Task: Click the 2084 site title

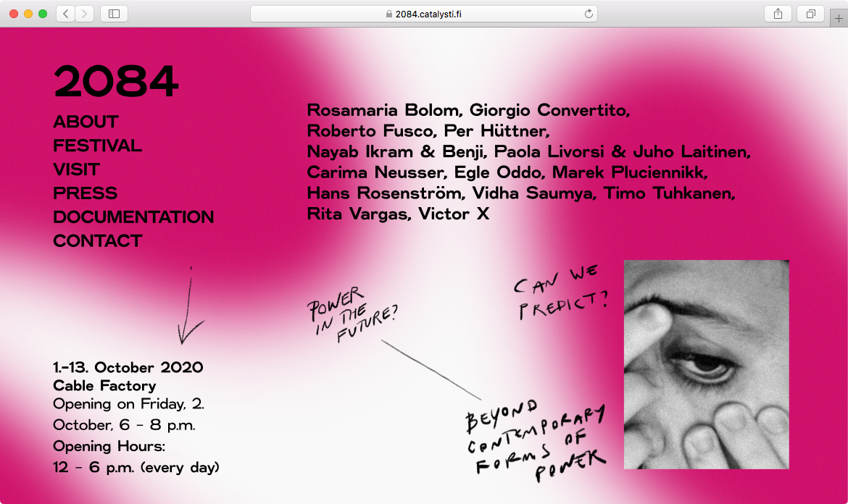Action: click(x=116, y=81)
